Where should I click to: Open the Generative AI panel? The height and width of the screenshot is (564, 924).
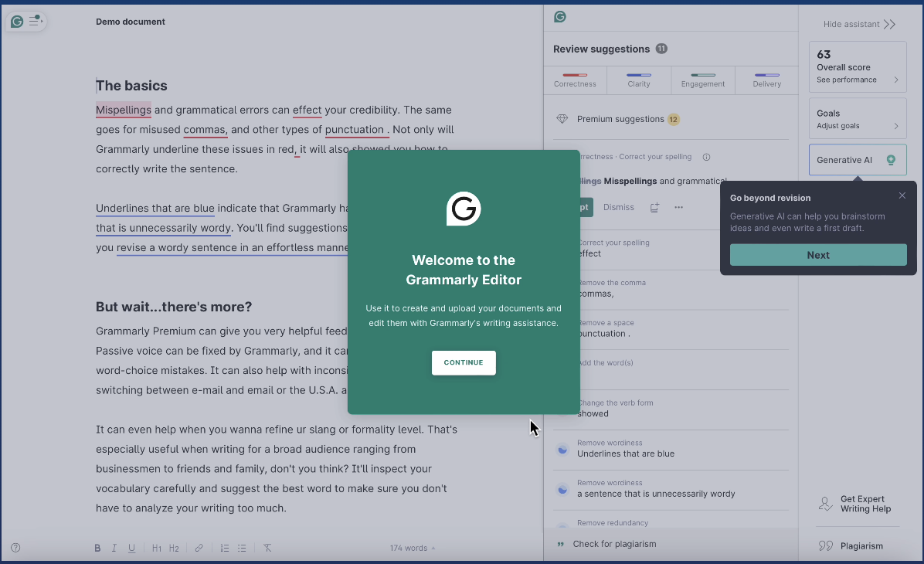(x=857, y=160)
